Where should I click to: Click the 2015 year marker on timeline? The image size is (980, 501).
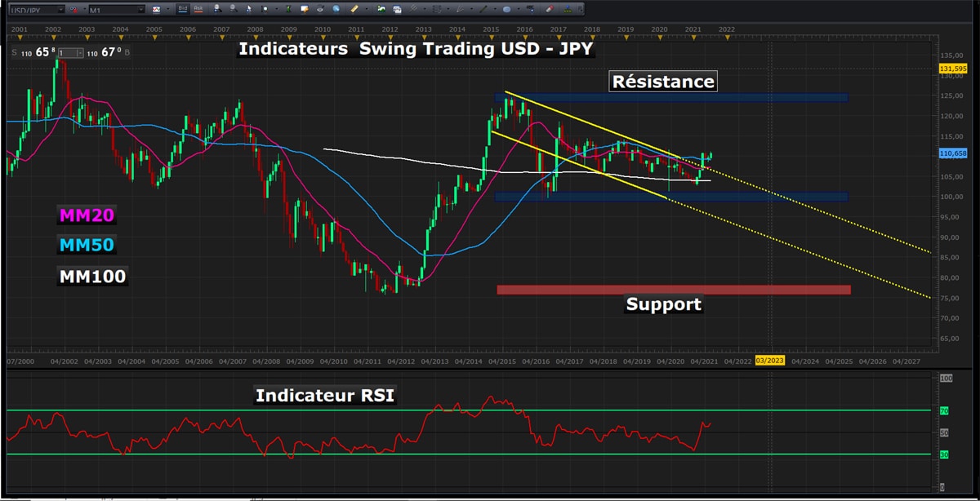(x=491, y=29)
